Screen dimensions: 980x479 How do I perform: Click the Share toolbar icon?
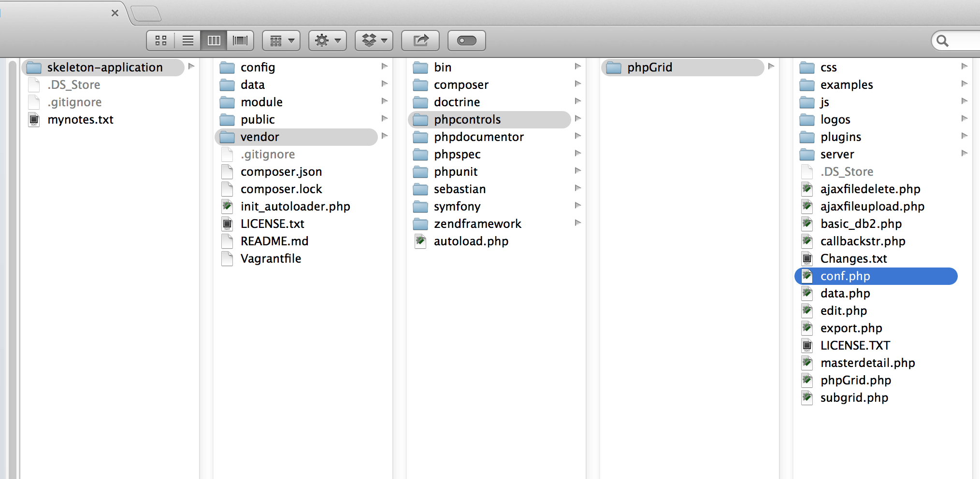(x=420, y=41)
